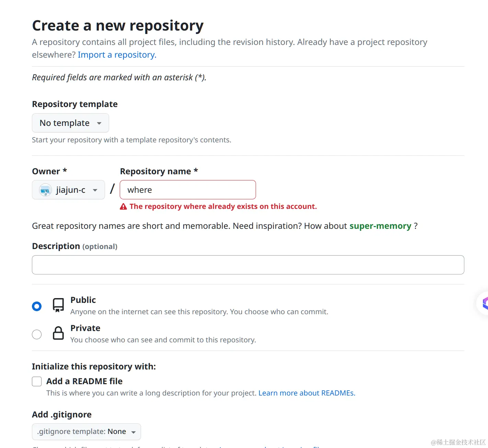Select the Private visibility radio button
Viewport: 488px width, 448px height.
tap(37, 334)
